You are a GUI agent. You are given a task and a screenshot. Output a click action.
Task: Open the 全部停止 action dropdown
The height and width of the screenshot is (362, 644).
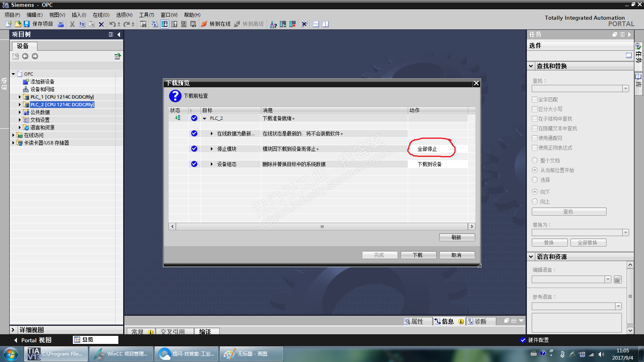pos(438,149)
